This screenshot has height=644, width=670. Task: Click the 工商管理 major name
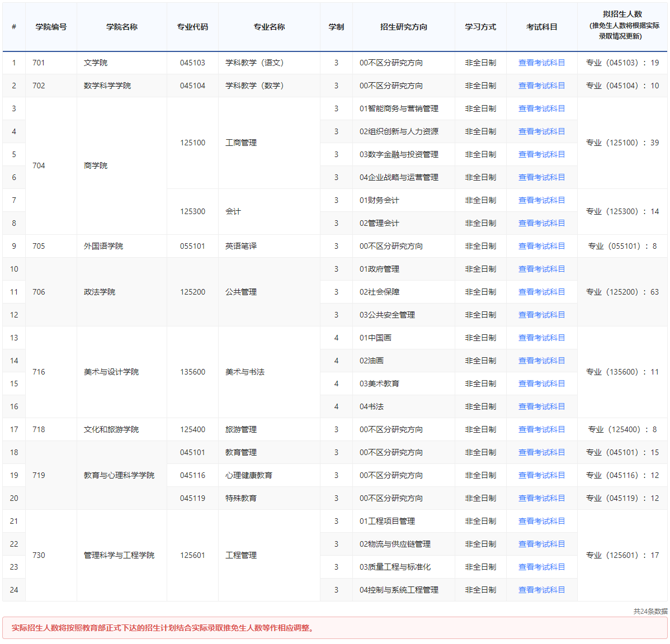coord(241,143)
